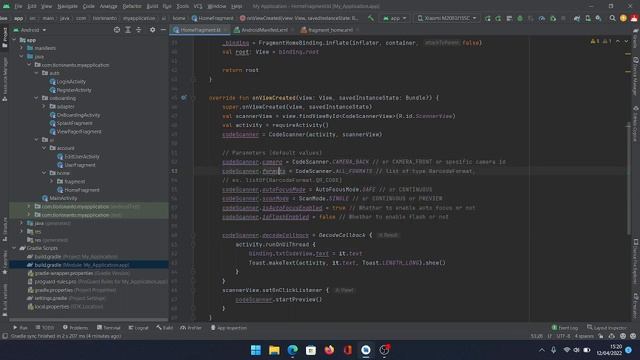Image resolution: width=640 pixels, height=360 pixels.
Task: Open the TODO tool window
Action: tap(45, 328)
